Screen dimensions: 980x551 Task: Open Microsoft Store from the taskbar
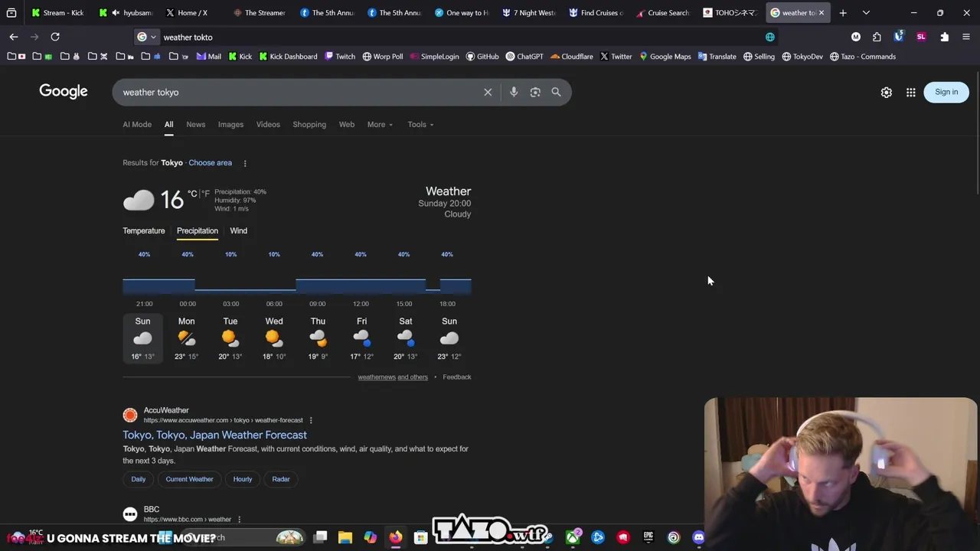(x=420, y=537)
